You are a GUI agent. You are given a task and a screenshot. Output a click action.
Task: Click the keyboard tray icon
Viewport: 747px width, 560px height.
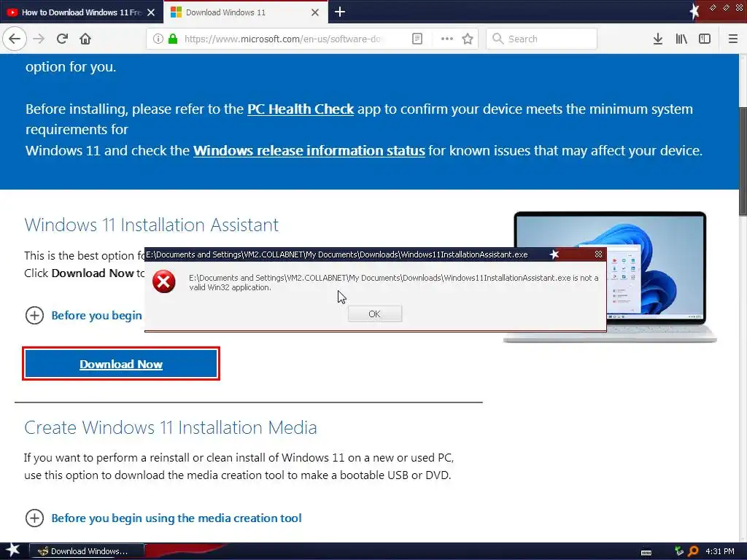coord(646,552)
